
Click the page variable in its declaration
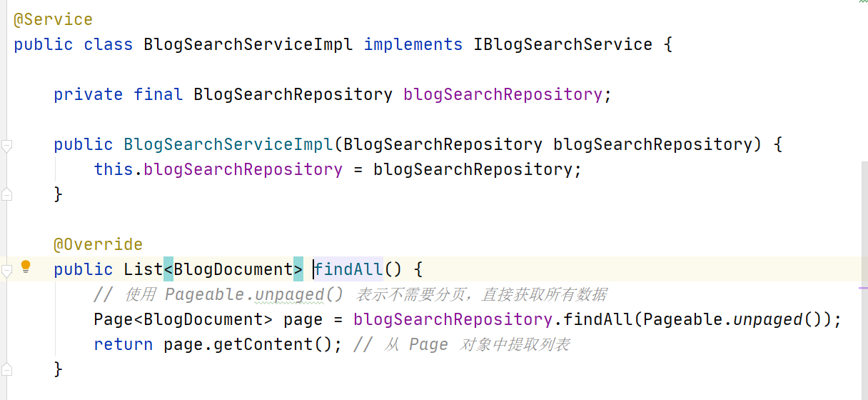tap(303, 319)
